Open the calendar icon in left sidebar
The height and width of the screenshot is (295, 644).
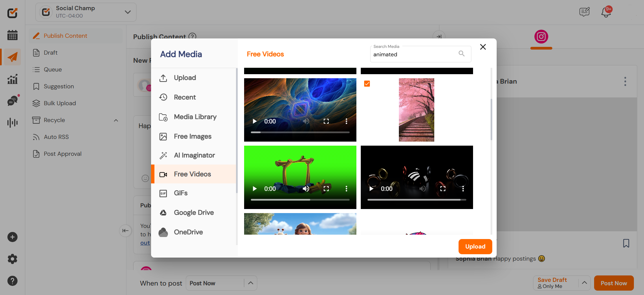coord(12,35)
